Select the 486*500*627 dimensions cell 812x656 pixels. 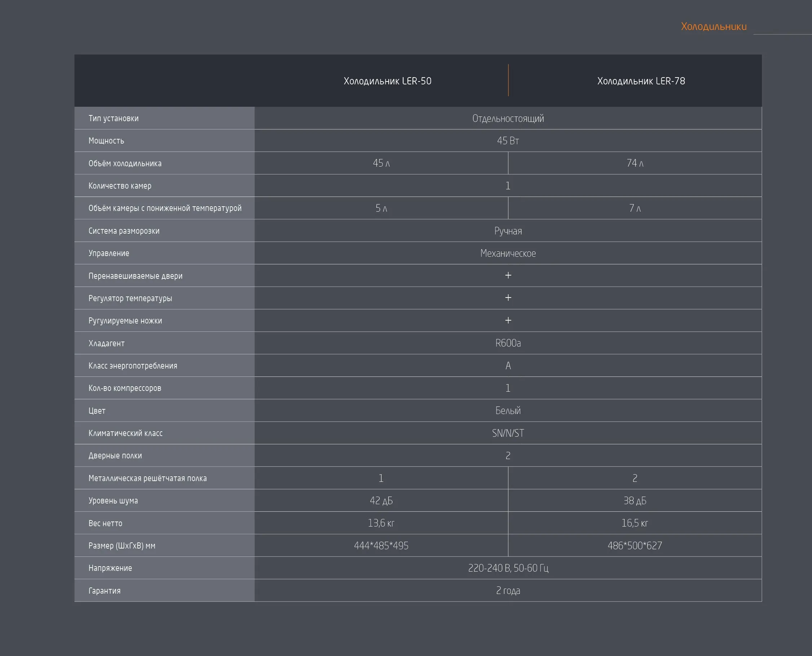coord(634,546)
